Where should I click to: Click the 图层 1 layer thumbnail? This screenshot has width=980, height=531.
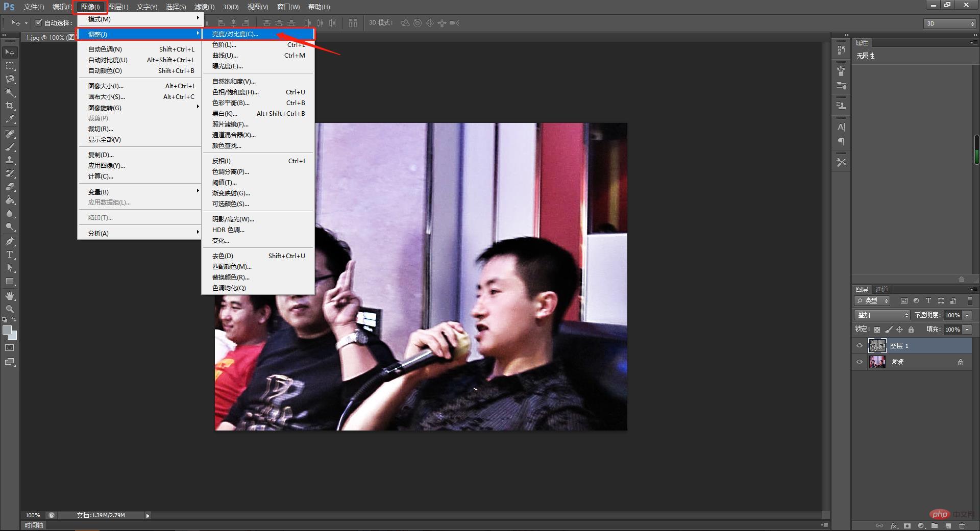point(877,346)
